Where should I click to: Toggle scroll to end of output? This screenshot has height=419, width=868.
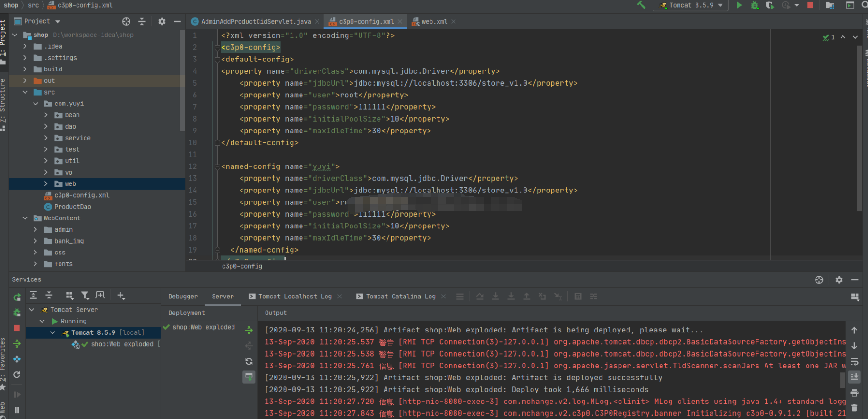pyautogui.click(x=854, y=377)
